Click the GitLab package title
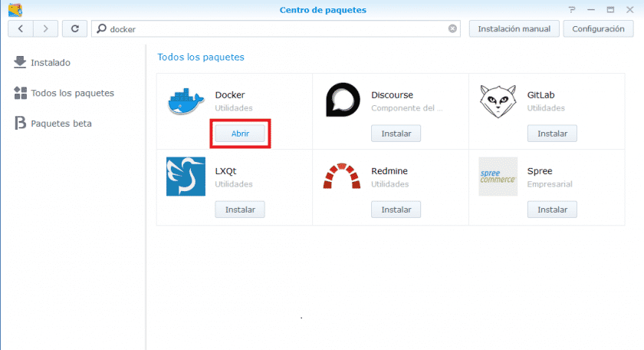The image size is (644, 350). tap(540, 95)
